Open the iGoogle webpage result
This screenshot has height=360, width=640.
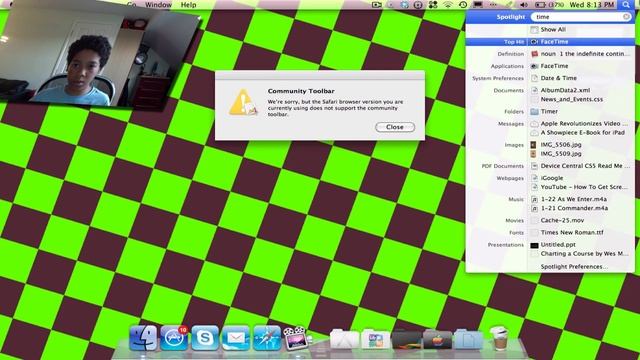[x=547, y=178]
